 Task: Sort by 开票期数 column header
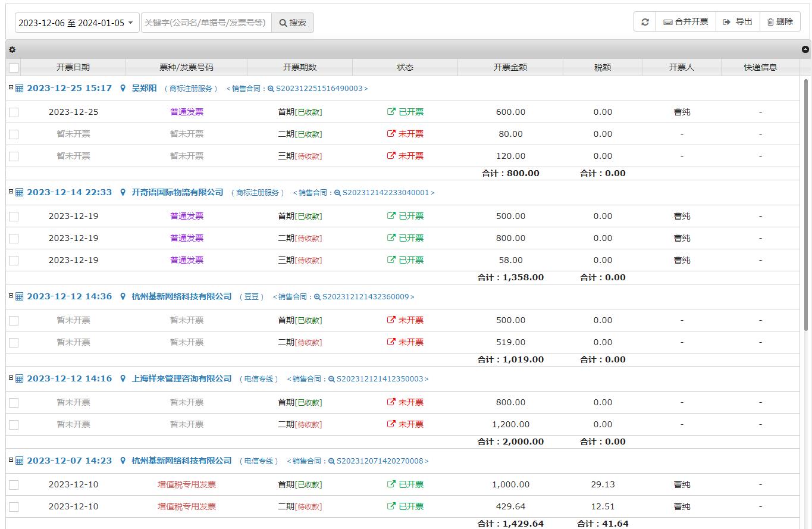[x=300, y=67]
